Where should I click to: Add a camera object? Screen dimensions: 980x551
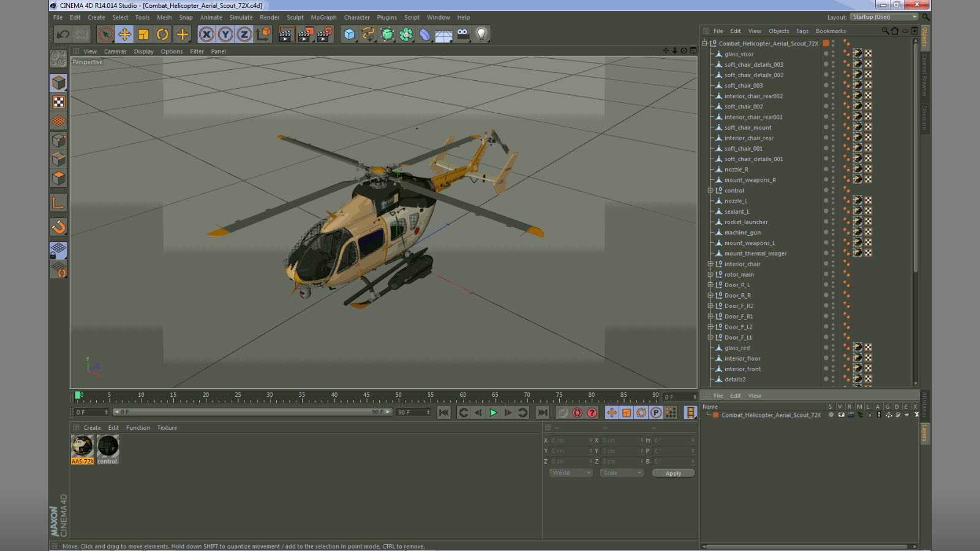click(x=462, y=34)
